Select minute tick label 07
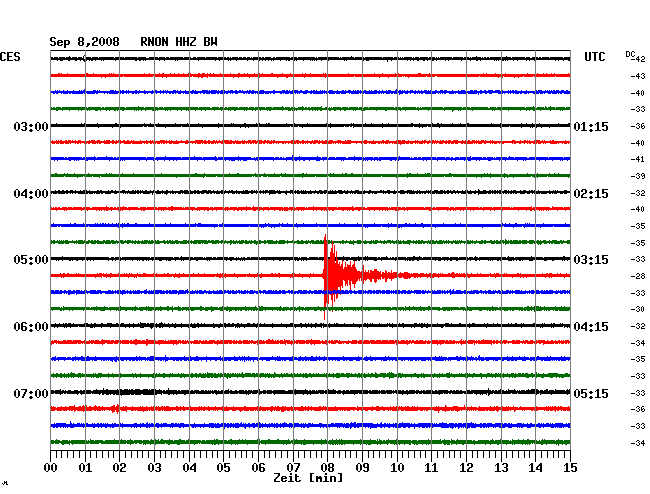 click(x=293, y=467)
